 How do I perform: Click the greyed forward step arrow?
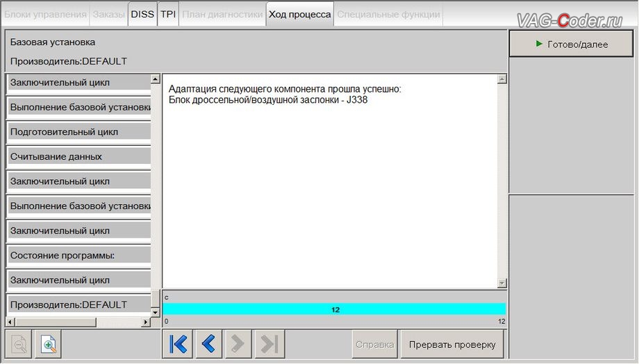coord(238,344)
